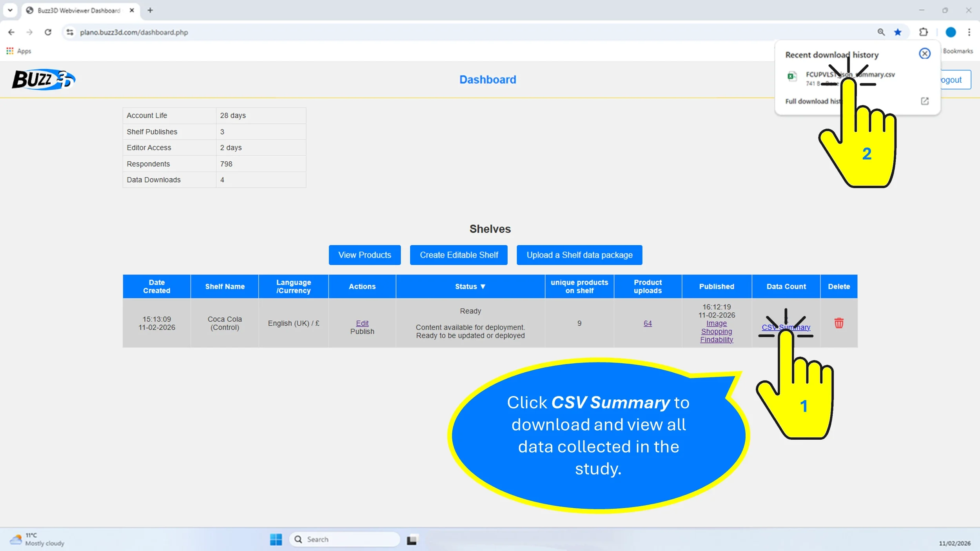Click the page zoom magnifier icon
This screenshot has width=980, height=551.
(881, 32)
